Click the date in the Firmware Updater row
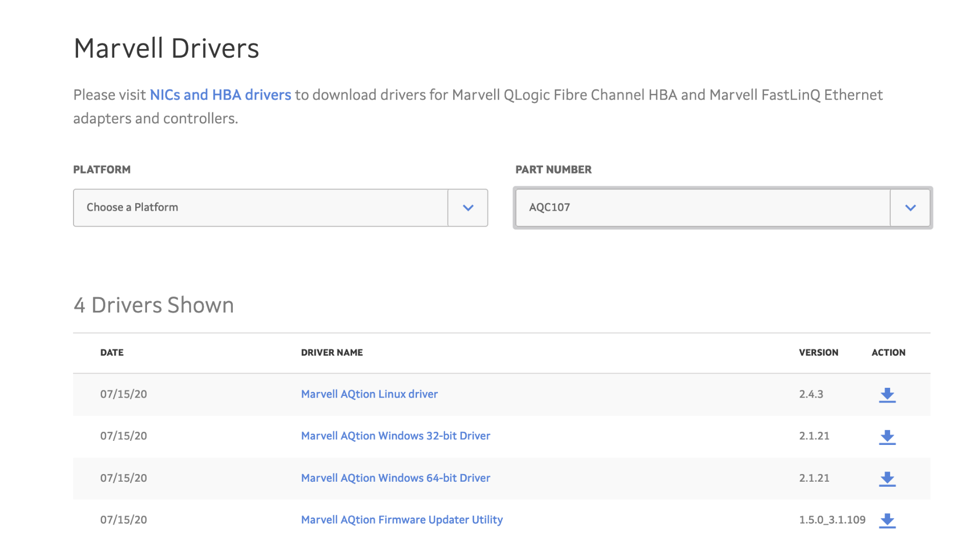The image size is (980, 547). point(124,519)
